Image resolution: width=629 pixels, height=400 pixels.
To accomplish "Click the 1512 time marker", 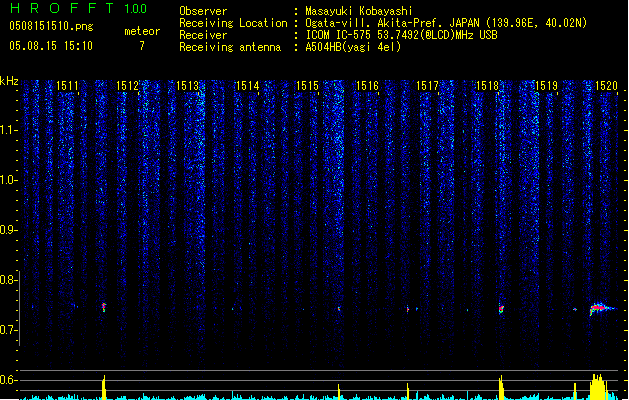I will click(127, 86).
